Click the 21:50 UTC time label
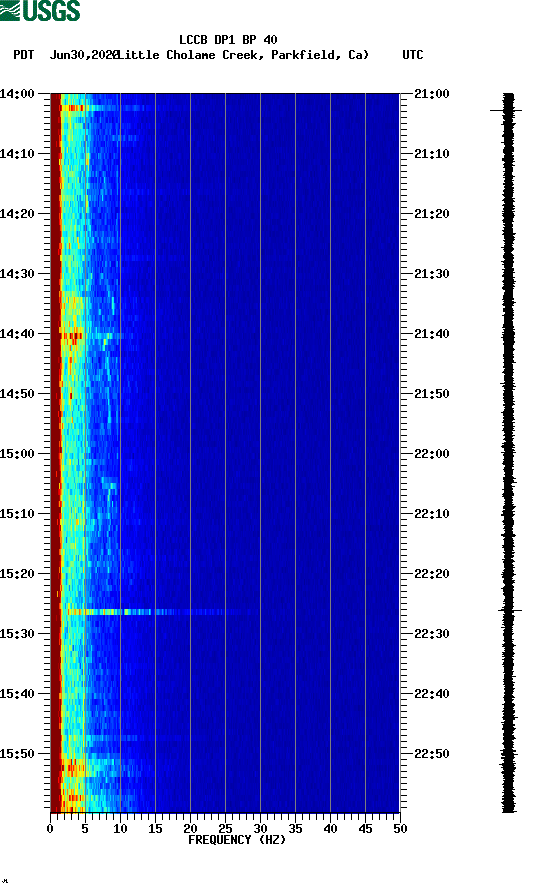The image size is (552, 892). click(432, 394)
